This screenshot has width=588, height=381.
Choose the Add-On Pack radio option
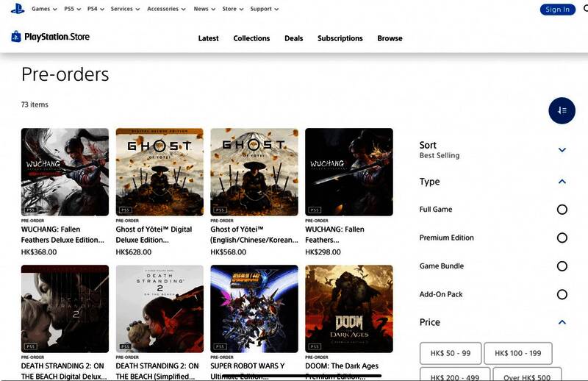click(562, 294)
